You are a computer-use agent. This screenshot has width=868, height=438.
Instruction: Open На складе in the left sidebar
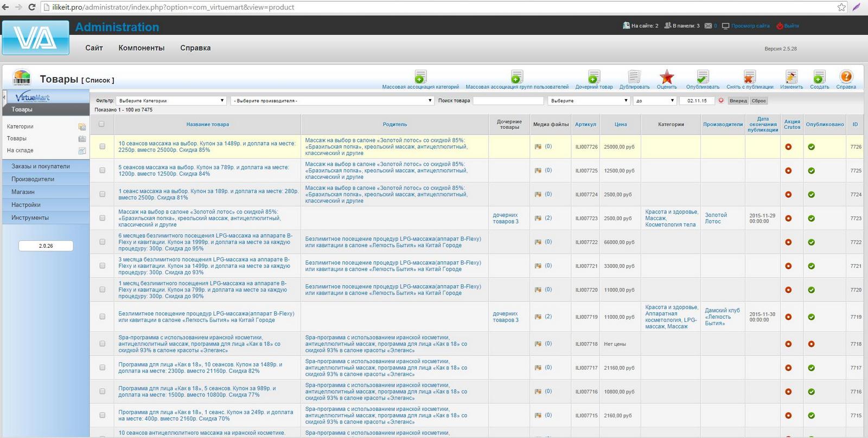[x=20, y=151]
